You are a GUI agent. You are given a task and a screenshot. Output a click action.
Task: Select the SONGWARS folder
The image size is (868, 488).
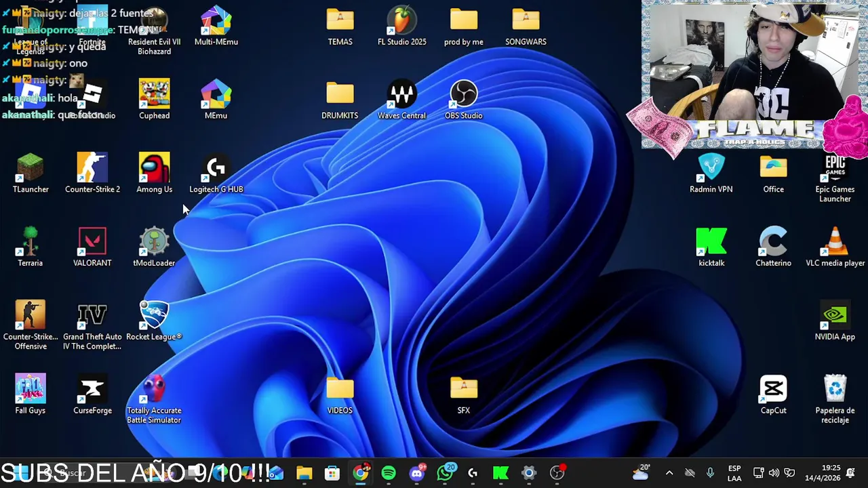click(x=526, y=26)
